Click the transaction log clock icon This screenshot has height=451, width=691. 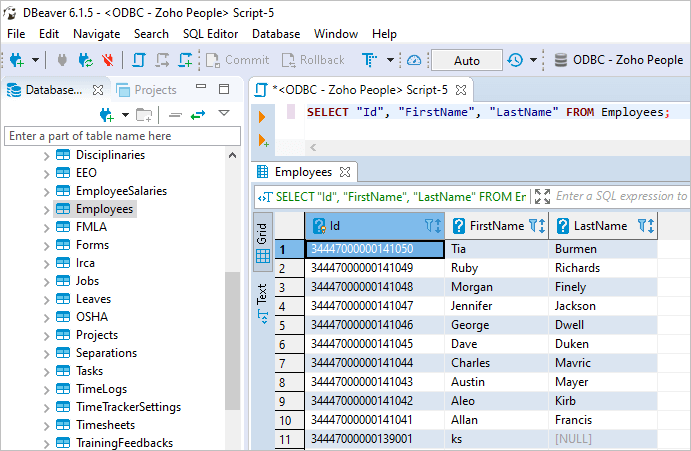515,60
